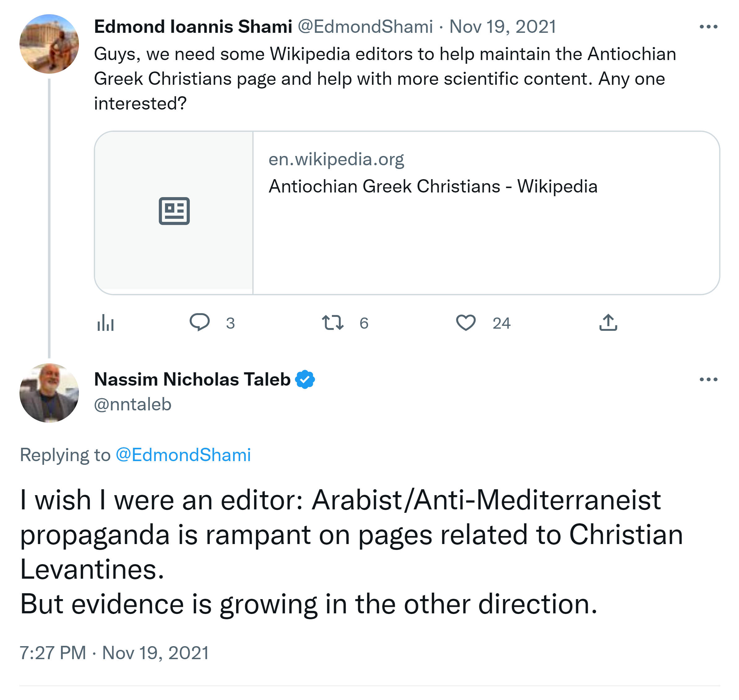Click the Nov 19, 2021 date on Edmond's tweet

[502, 27]
